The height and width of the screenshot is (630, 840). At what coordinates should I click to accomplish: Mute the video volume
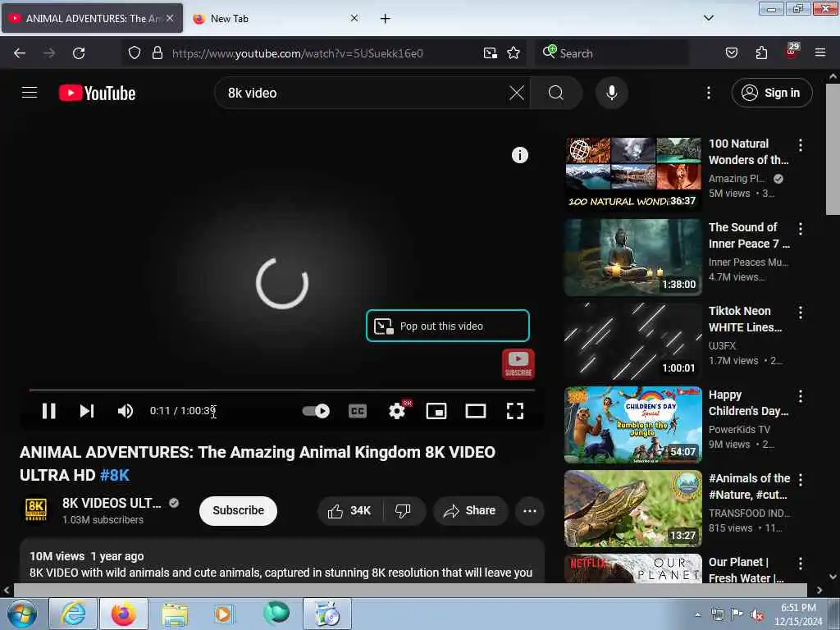(x=125, y=411)
